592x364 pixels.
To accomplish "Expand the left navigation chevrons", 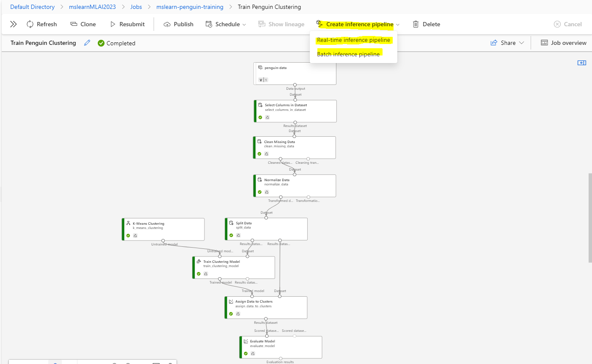I will [14, 24].
